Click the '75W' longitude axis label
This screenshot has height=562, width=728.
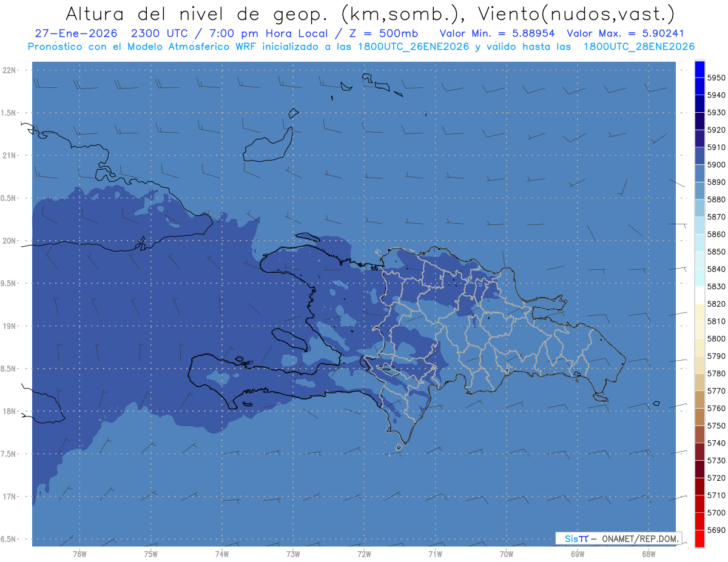[x=151, y=554]
